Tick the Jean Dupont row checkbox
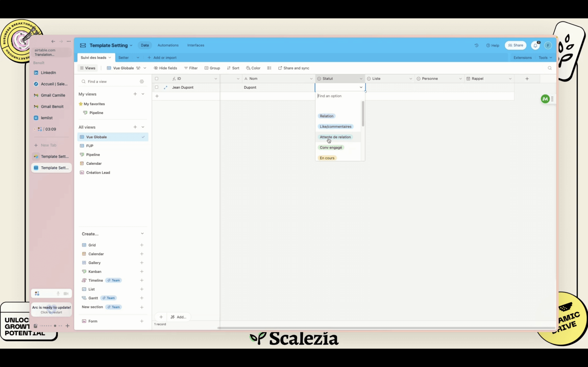Viewport: 588px width, 367px height. 157,87
